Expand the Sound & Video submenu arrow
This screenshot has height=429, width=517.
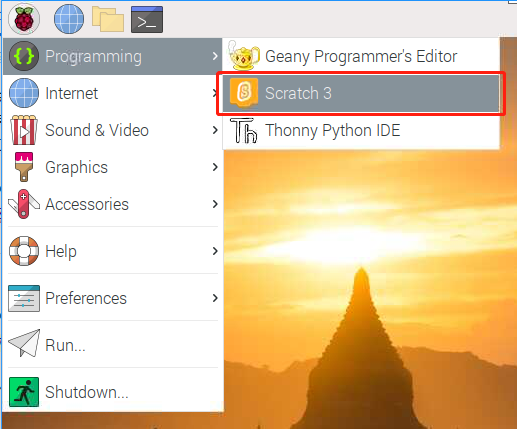[215, 130]
